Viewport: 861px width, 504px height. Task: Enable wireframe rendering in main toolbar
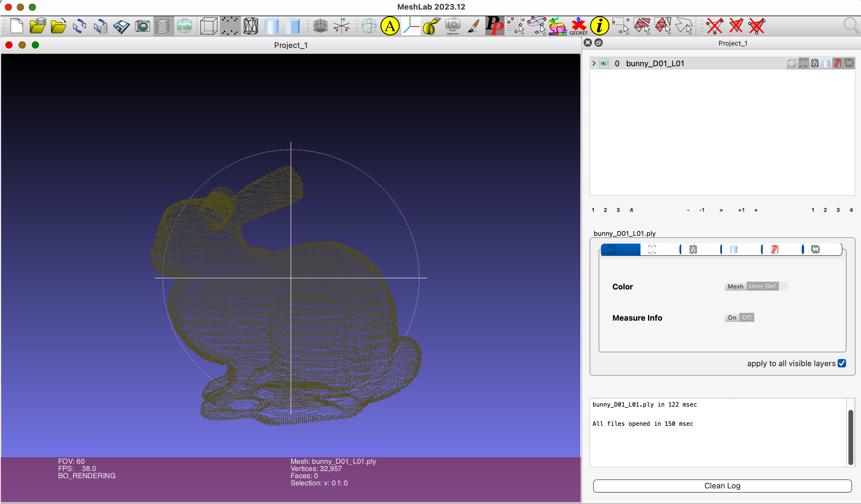[251, 26]
